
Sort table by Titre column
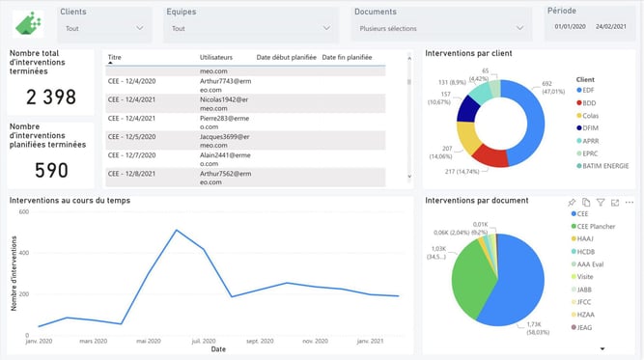pyautogui.click(x=115, y=58)
